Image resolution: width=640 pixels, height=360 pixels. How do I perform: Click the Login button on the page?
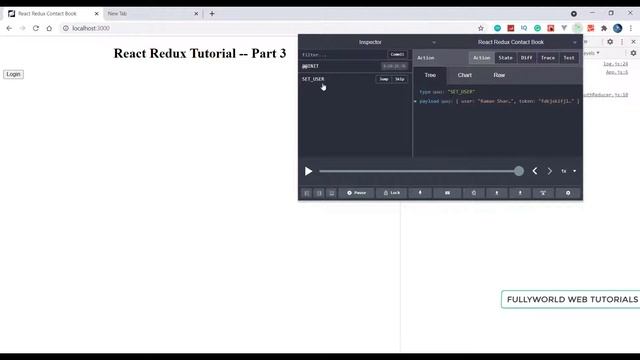[13, 74]
